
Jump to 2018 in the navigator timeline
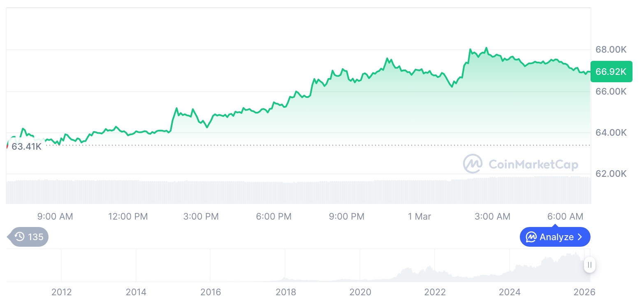coord(285,292)
